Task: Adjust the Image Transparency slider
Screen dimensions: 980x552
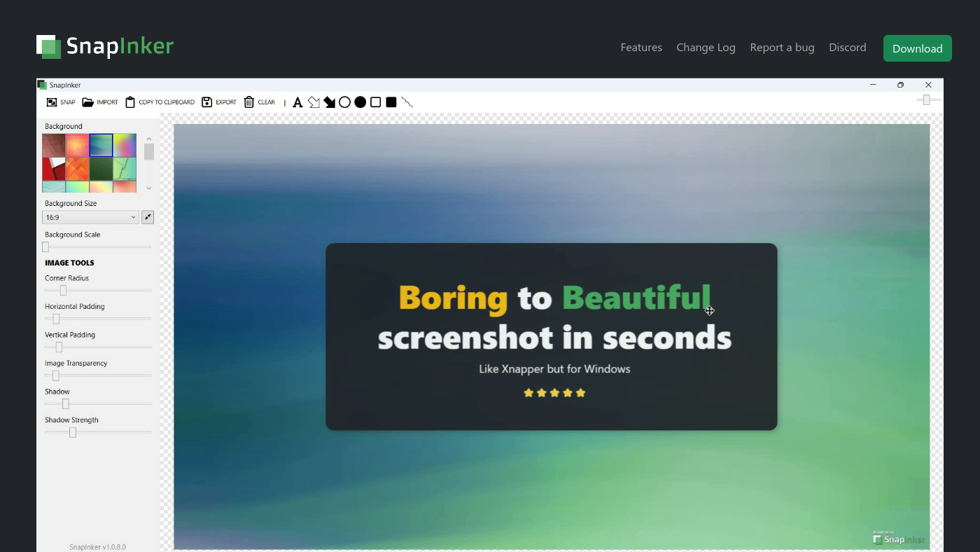Action: [98, 375]
